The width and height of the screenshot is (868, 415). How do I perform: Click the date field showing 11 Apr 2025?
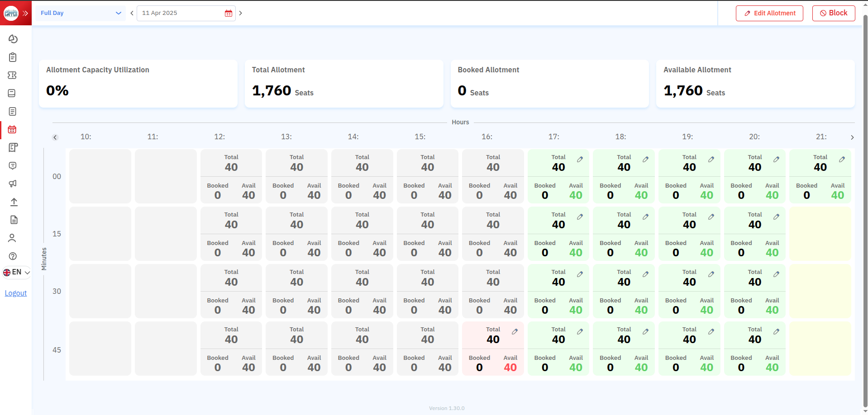181,13
